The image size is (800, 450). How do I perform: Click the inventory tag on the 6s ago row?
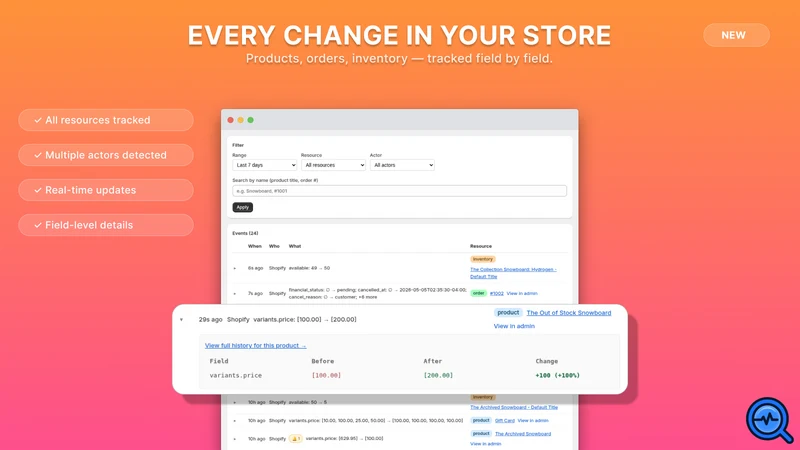(x=482, y=259)
